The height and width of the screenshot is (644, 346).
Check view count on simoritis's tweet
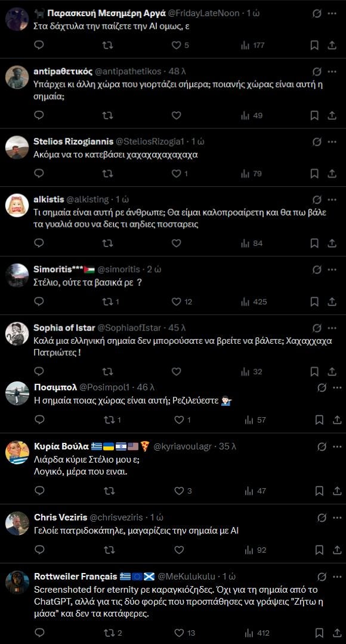click(246, 302)
